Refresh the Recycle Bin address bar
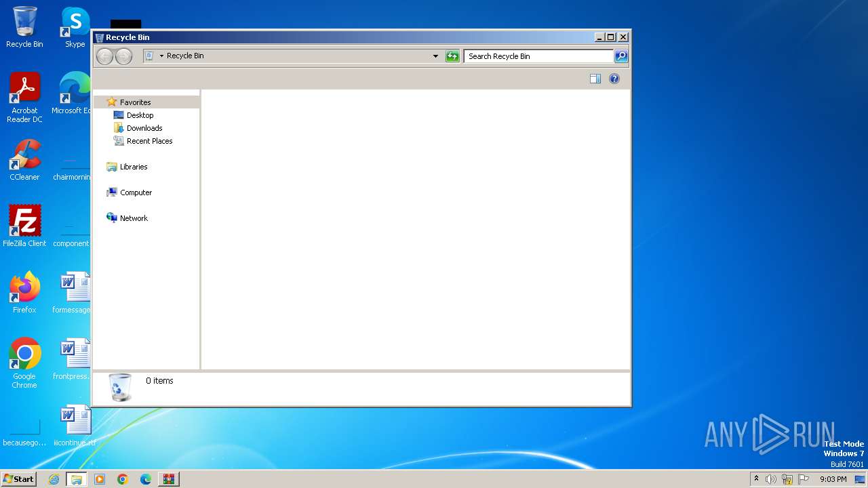 [x=452, y=56]
